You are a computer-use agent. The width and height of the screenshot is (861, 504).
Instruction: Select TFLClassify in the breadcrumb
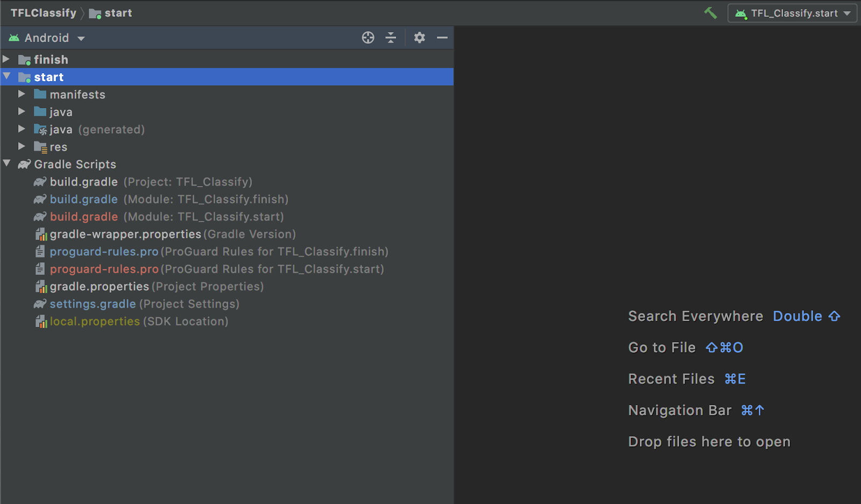click(44, 13)
